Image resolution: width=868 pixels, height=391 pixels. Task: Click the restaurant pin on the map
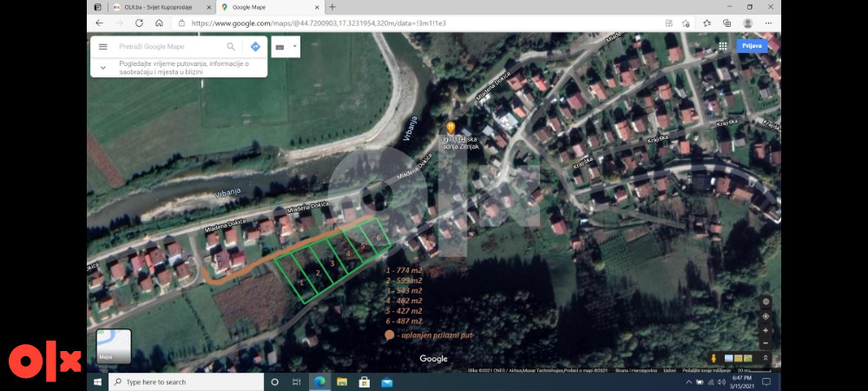pos(450,128)
